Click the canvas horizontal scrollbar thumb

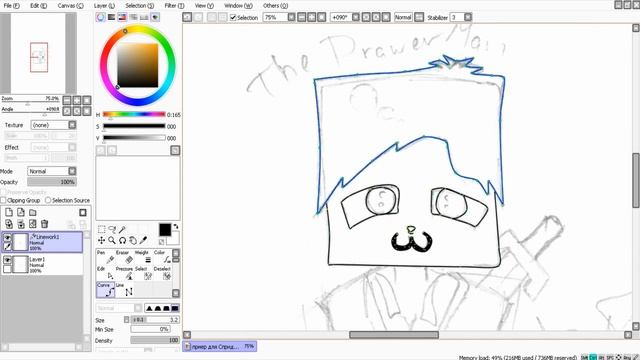[x=394, y=335]
